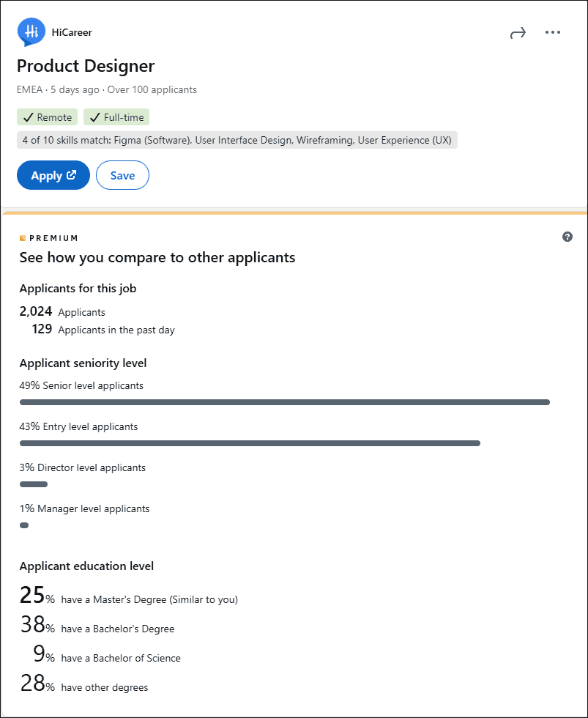Apply to the Product Designer job
The width and height of the screenshot is (588, 718).
53,175
